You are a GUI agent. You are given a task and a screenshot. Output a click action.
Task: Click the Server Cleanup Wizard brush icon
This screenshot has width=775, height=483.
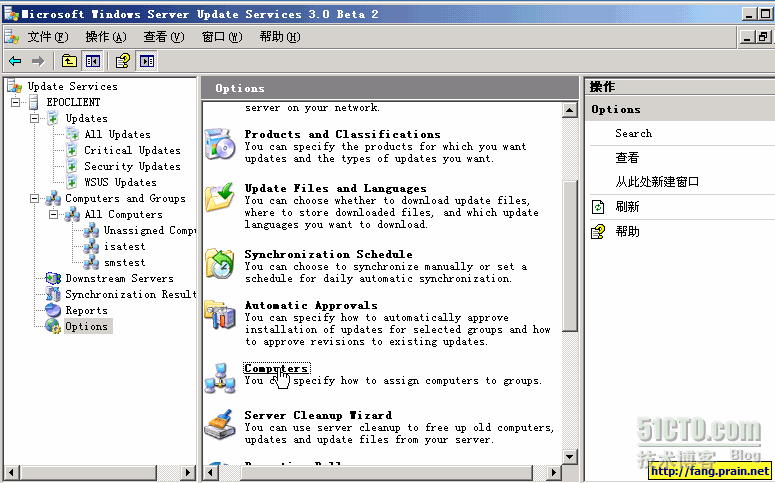pos(220,424)
